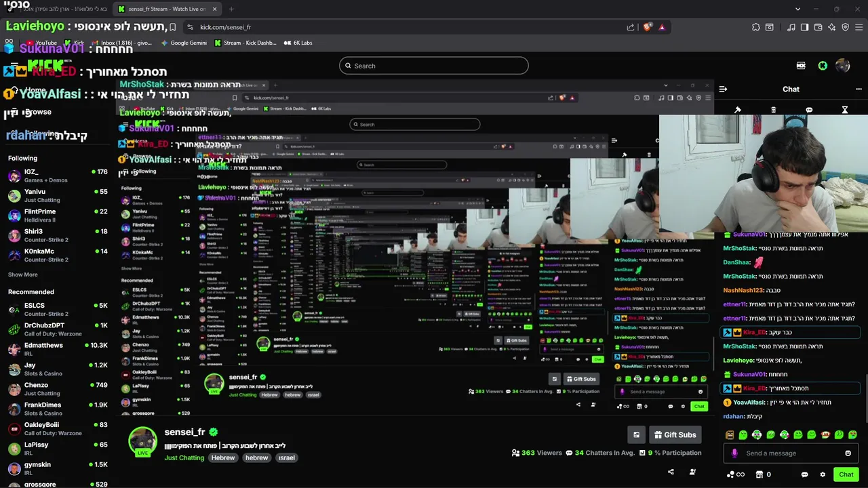Viewport: 868px width, 488px height.
Task: Open the browser hamburger menu
Action: tap(859, 27)
